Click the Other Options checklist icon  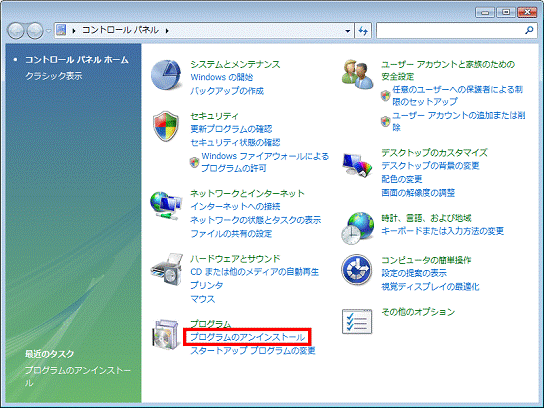tap(357, 321)
